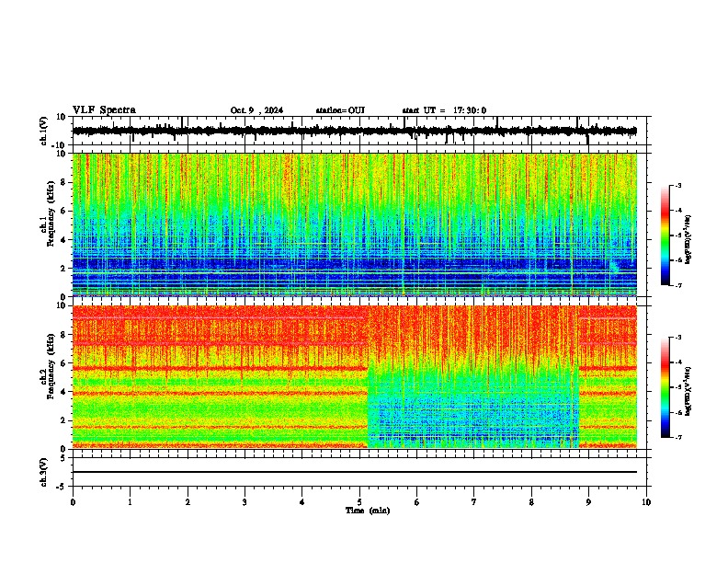Click the "start UT = 17:30:0" header text
This screenshot has height=563, width=728.
click(x=444, y=110)
